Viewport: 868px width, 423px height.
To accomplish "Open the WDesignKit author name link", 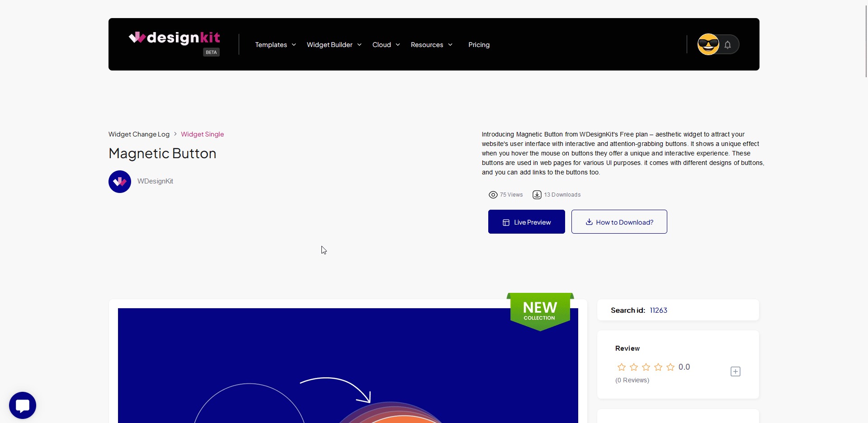I will point(155,181).
